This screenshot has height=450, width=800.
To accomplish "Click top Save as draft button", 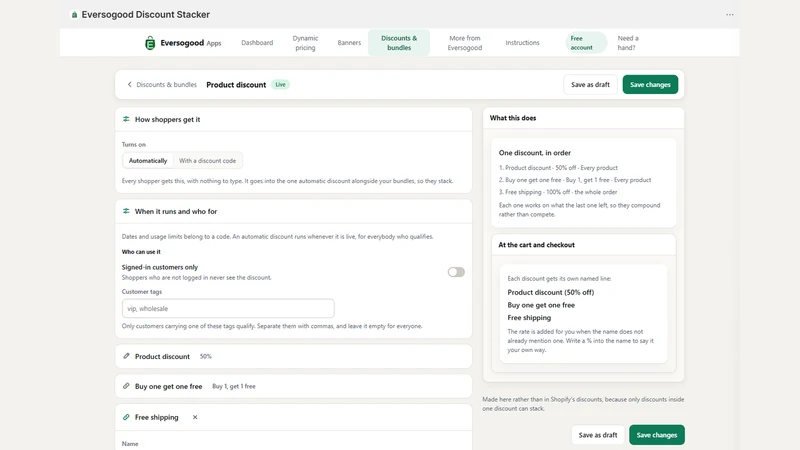I will pos(590,85).
